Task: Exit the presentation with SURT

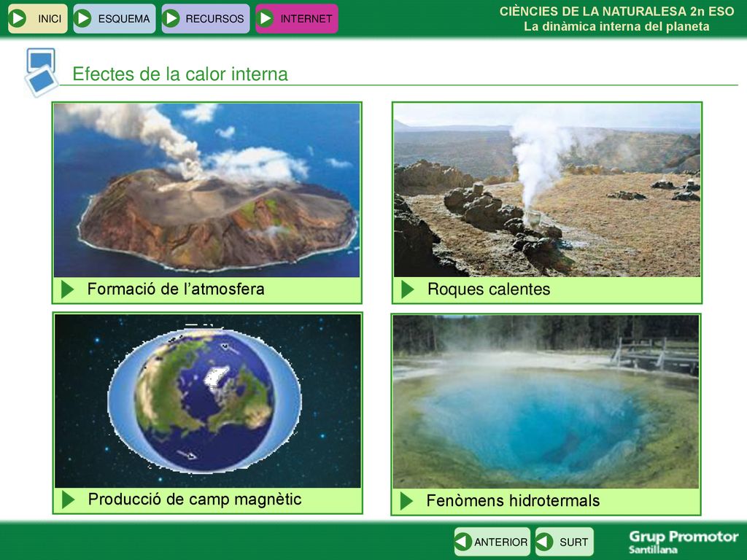Action: tap(565, 542)
